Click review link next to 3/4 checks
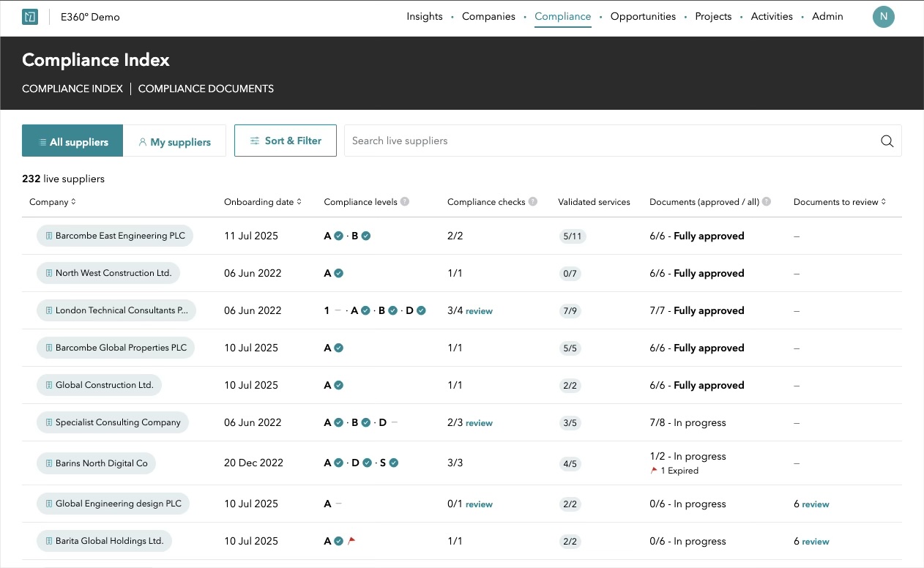This screenshot has height=568, width=924. coord(479,311)
